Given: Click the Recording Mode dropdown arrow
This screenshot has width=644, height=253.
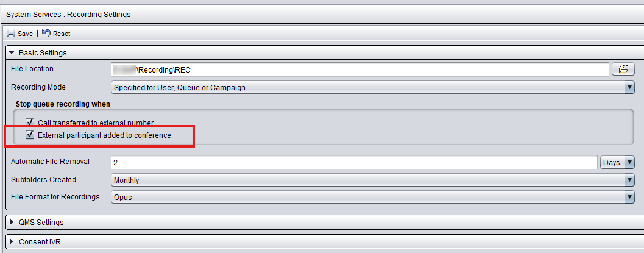Looking at the screenshot, I should click(629, 87).
